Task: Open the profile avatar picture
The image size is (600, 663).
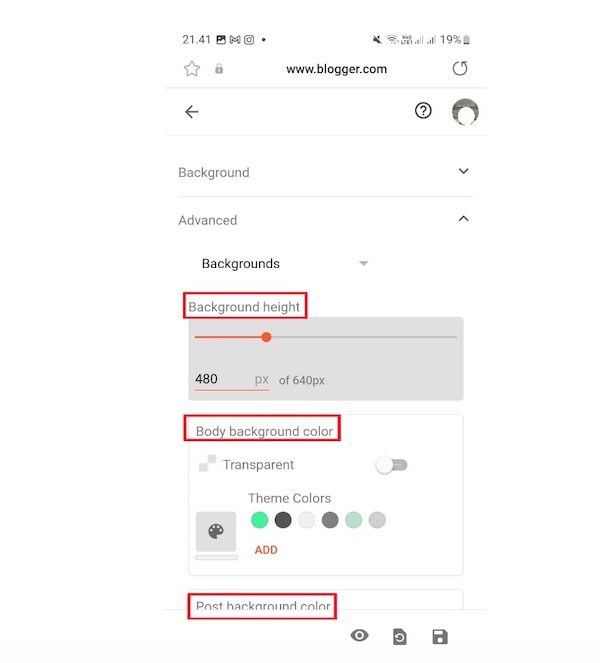Action: point(465,112)
